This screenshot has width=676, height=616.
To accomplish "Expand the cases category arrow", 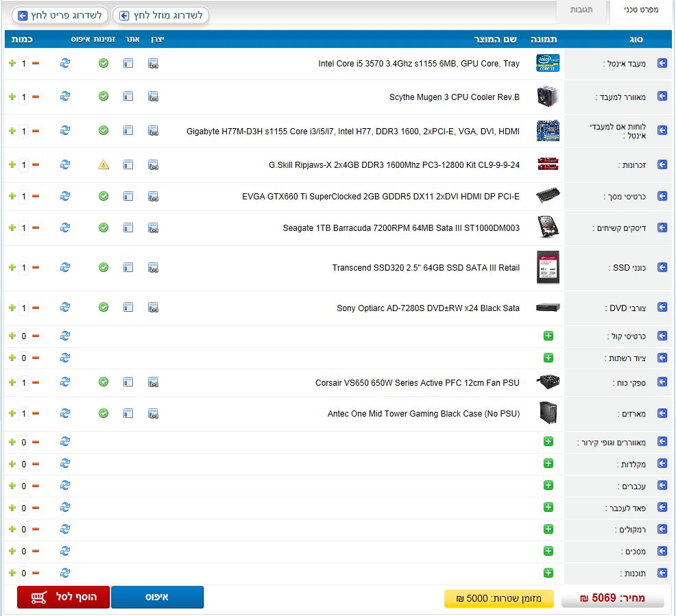I will tap(662, 413).
